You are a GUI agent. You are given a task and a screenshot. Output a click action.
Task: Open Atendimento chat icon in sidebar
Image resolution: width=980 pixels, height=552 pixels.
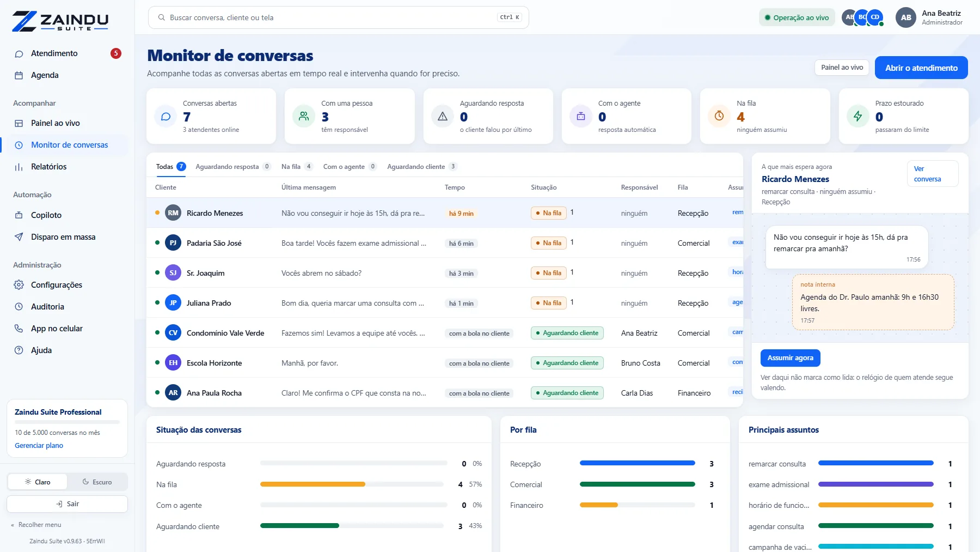tap(19, 53)
